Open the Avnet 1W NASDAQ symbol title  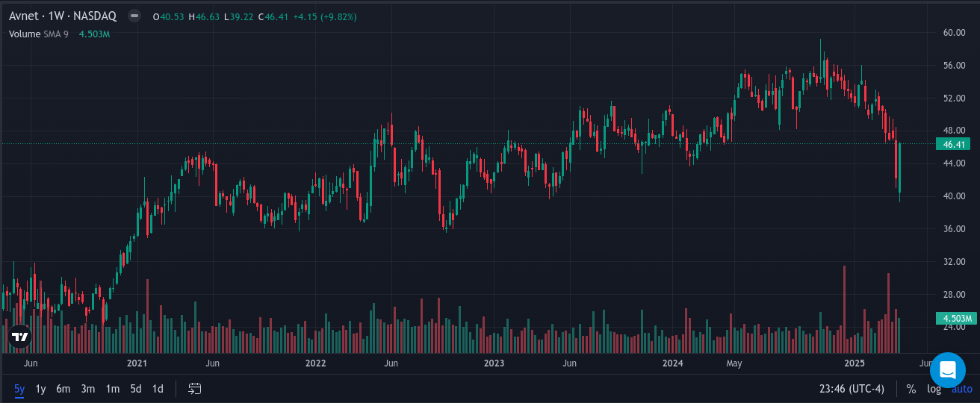[x=63, y=16]
